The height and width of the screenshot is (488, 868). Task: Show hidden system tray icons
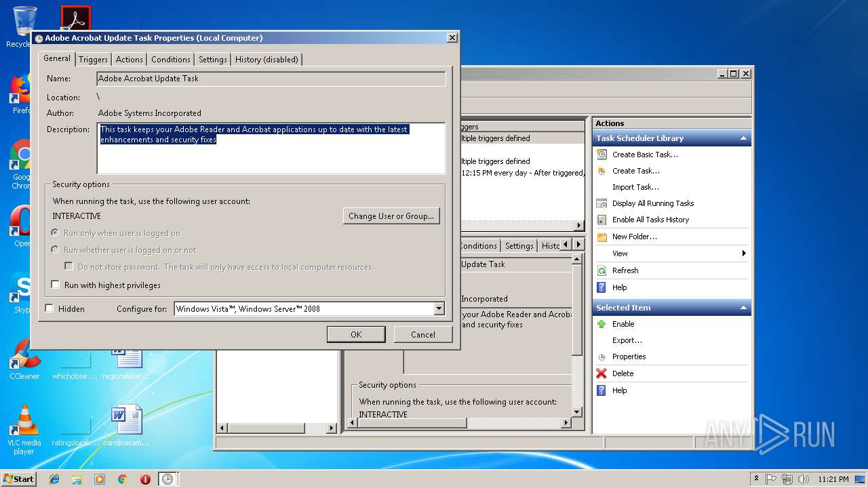756,479
